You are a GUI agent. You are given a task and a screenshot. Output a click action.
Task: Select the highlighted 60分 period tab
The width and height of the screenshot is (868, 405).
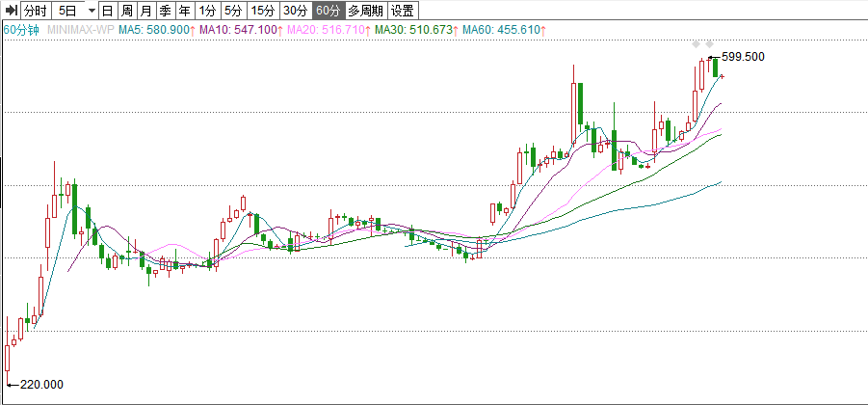click(x=329, y=10)
